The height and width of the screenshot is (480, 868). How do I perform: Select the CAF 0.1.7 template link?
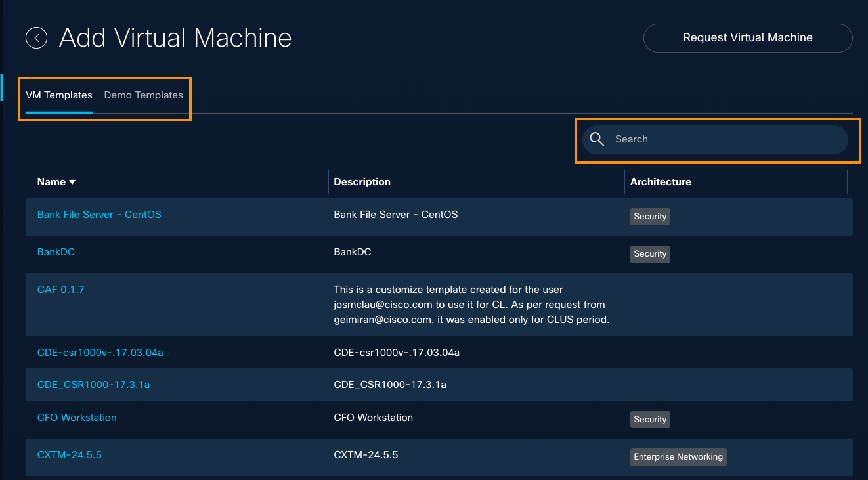click(x=60, y=290)
